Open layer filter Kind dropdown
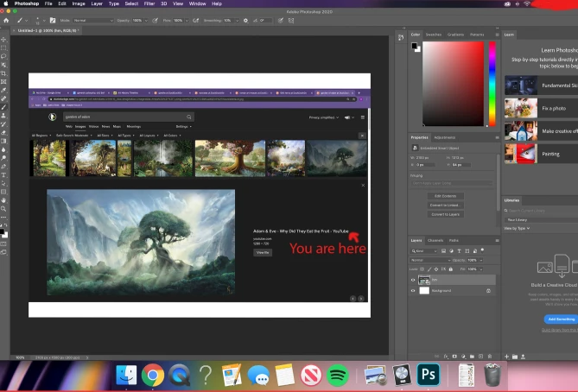Image resolution: width=578 pixels, height=392 pixels. coord(424,251)
